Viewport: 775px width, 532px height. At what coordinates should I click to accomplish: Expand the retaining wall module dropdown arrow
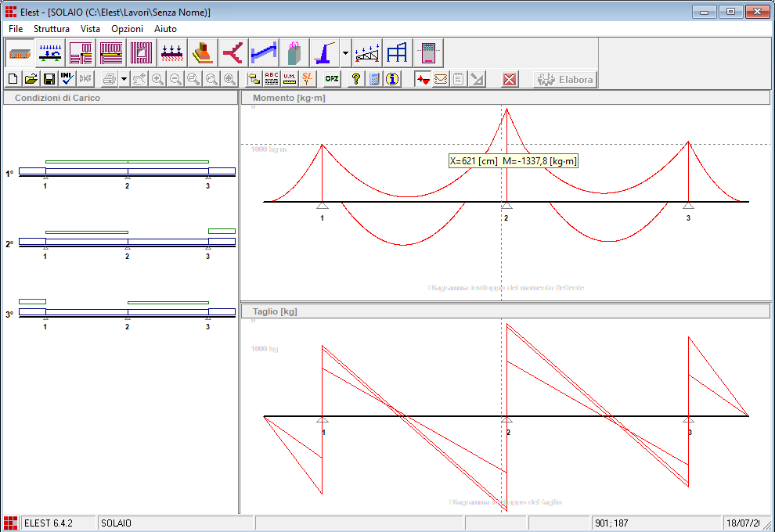(345, 53)
